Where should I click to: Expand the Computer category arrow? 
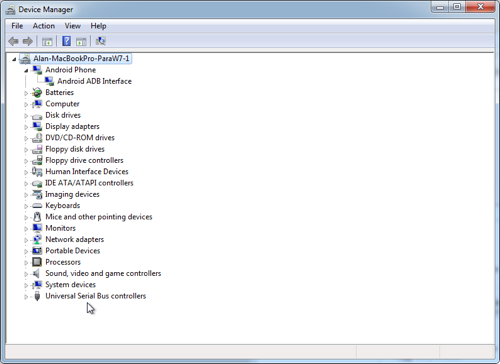click(x=26, y=105)
